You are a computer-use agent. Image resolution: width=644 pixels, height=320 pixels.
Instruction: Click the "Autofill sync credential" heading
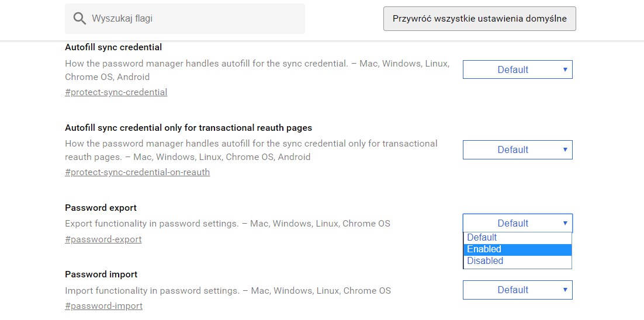pos(113,47)
